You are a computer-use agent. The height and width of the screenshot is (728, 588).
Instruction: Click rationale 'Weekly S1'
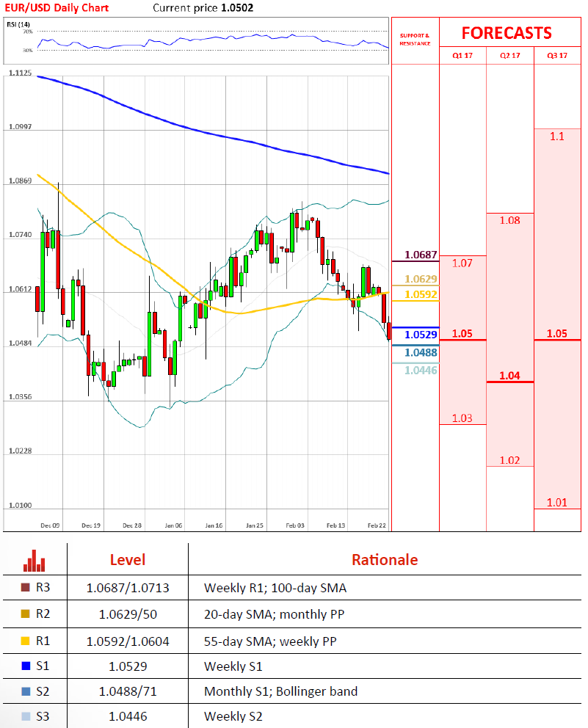(233, 666)
